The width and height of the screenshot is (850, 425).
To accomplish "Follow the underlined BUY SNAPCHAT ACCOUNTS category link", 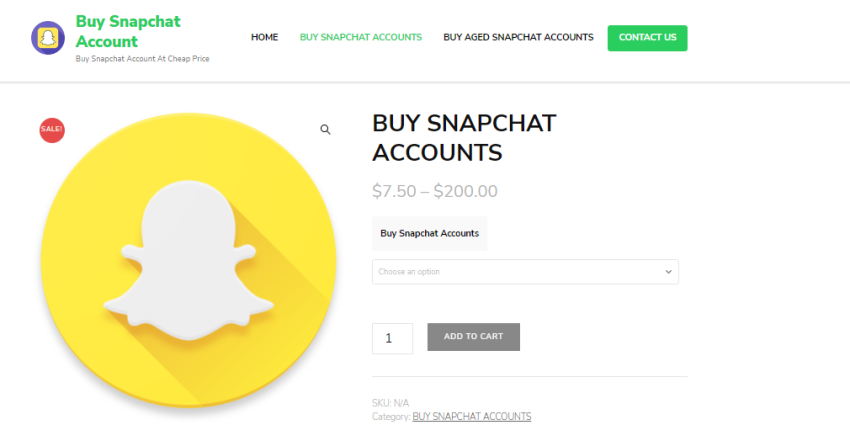I will [x=472, y=416].
